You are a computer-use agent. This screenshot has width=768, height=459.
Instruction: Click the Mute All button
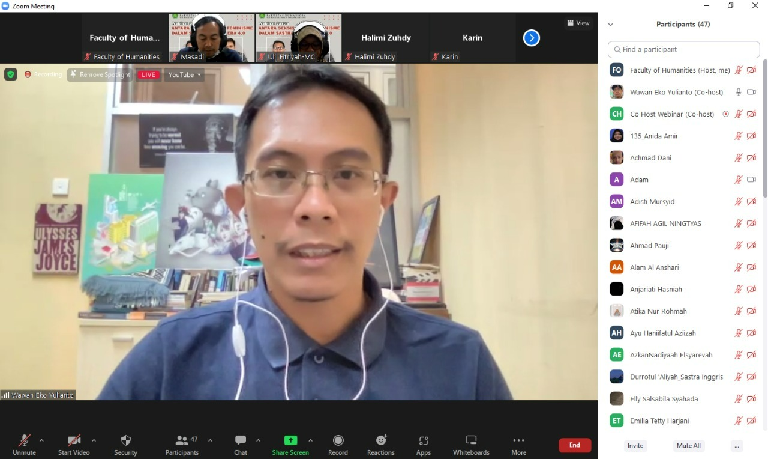pos(688,445)
